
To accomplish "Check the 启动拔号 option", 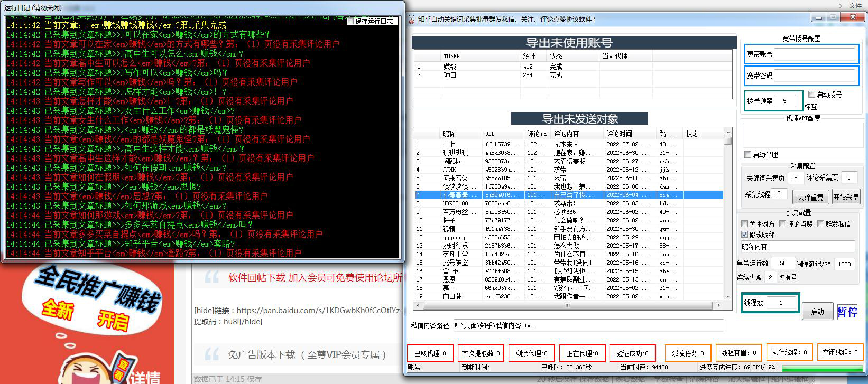I will pyautogui.click(x=811, y=95).
